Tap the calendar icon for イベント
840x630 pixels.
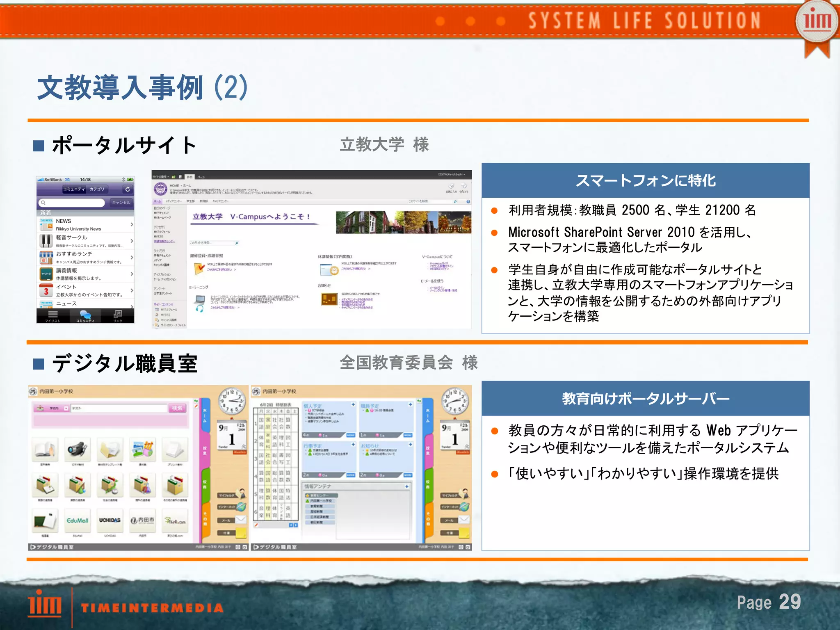[46, 290]
